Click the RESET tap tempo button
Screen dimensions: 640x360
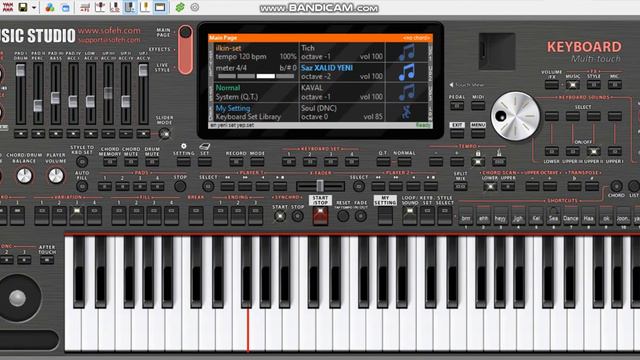[343, 216]
